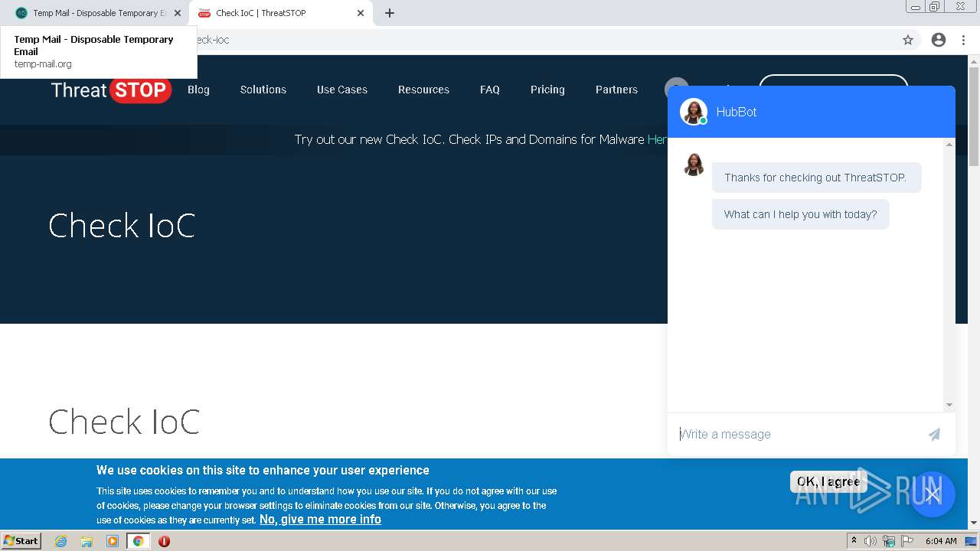Show hidden tray icons arrow
980x551 pixels.
pyautogui.click(x=854, y=540)
